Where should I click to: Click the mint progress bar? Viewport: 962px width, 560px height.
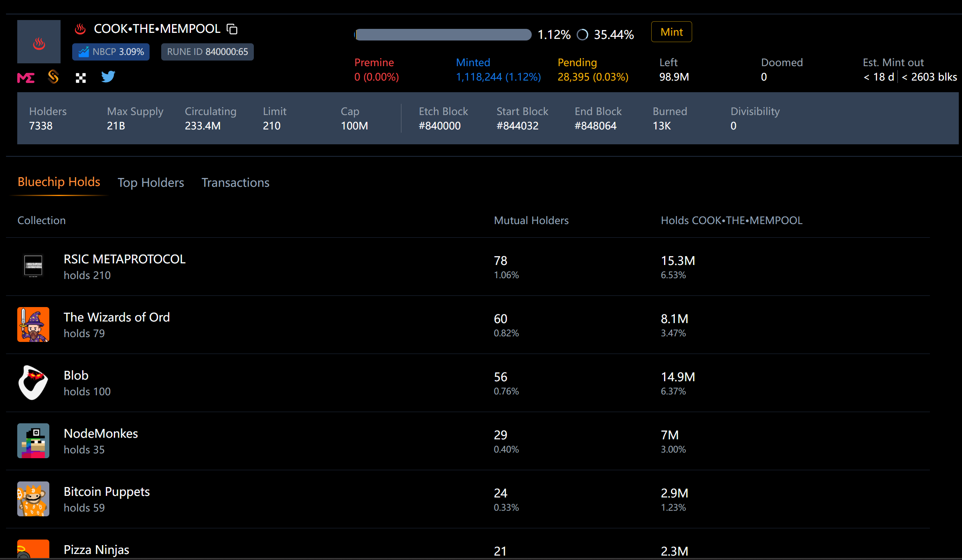pyautogui.click(x=443, y=35)
